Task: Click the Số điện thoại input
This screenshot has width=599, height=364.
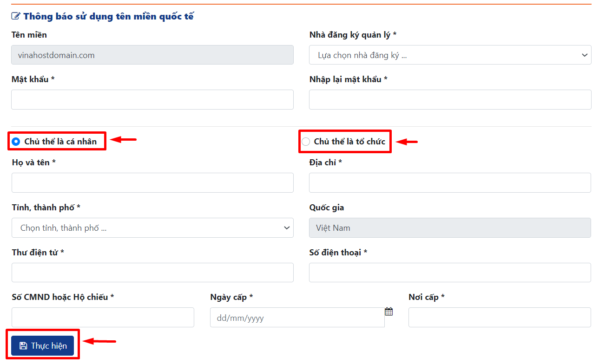Action: coord(450,273)
